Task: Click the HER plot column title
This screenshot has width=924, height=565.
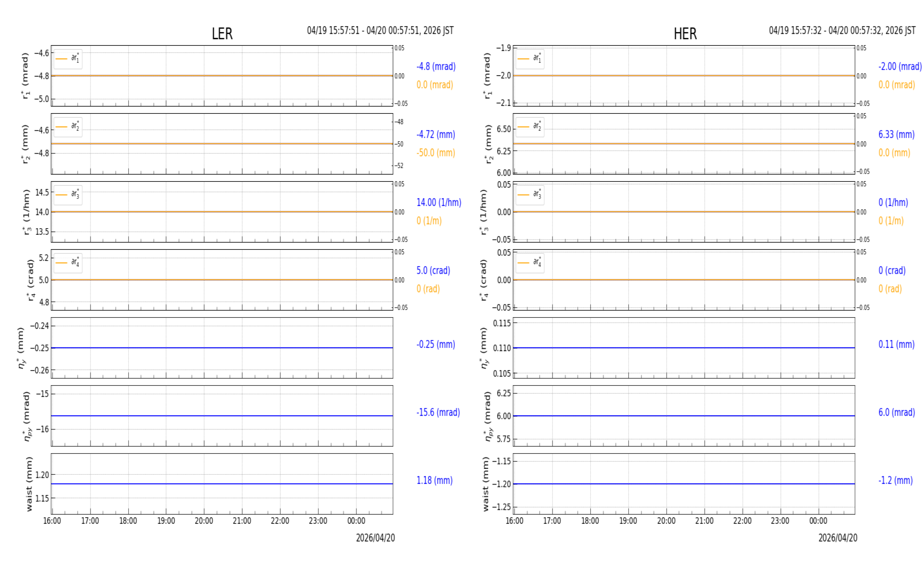Action: [x=685, y=34]
